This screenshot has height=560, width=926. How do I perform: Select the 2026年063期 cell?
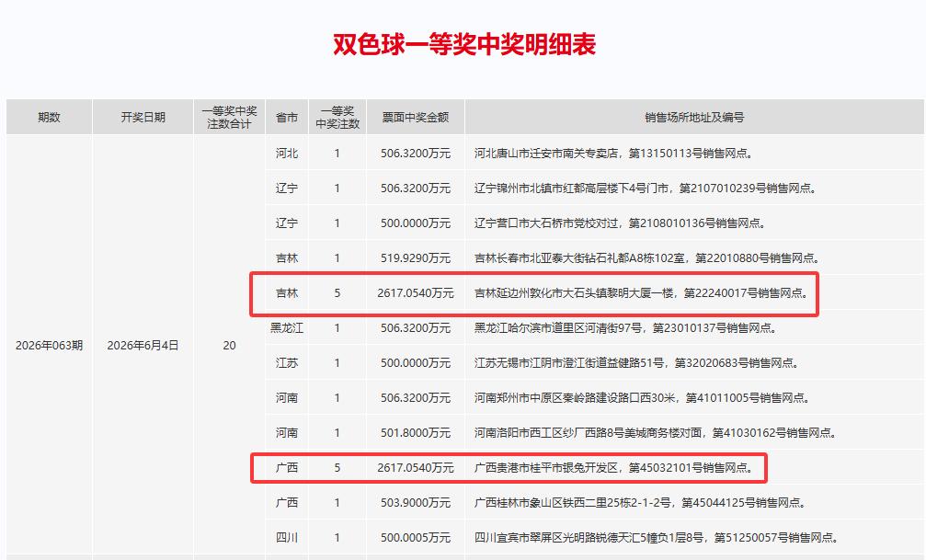tap(49, 345)
